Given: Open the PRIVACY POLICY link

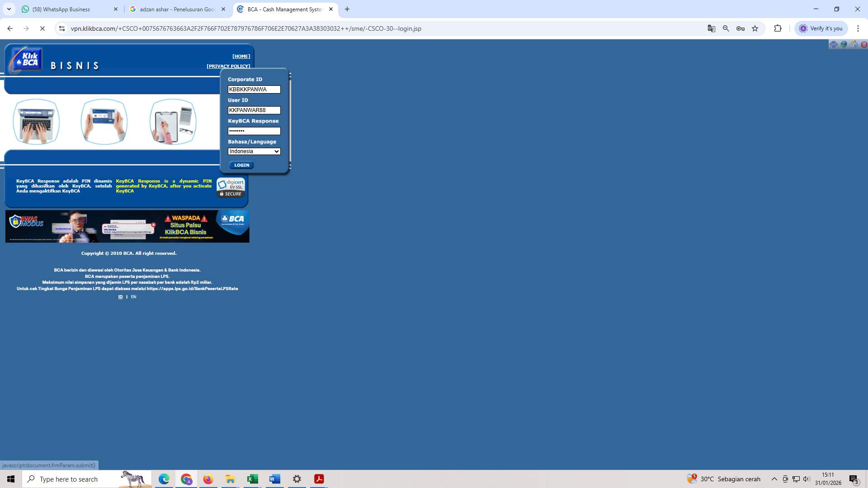Looking at the screenshot, I should coord(228,66).
